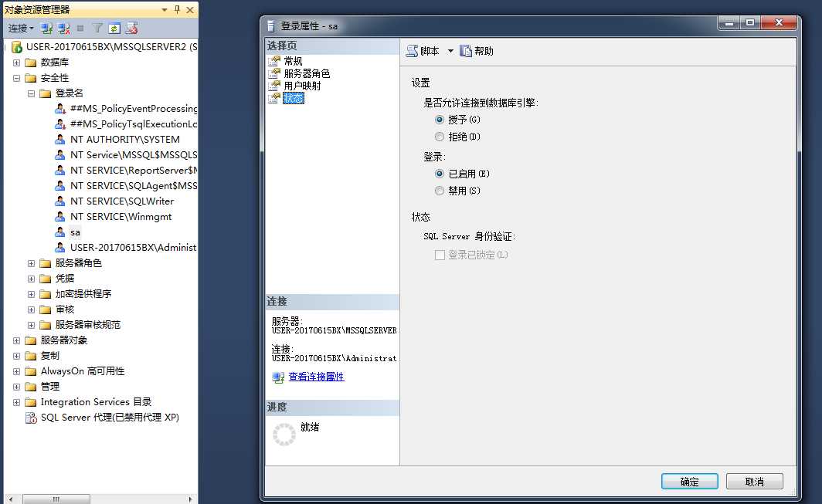This screenshot has height=504, width=822.
Task: Click the 取消 button
Action: coord(754,482)
